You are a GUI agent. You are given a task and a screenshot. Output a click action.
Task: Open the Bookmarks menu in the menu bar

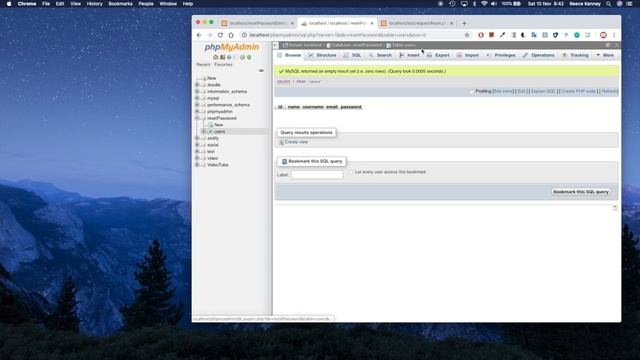(120, 4)
